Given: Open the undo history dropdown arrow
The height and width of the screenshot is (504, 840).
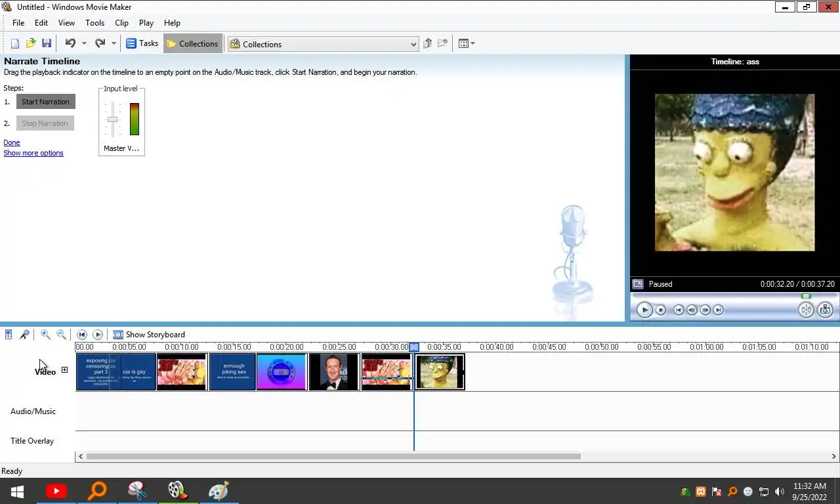Looking at the screenshot, I should [x=84, y=44].
